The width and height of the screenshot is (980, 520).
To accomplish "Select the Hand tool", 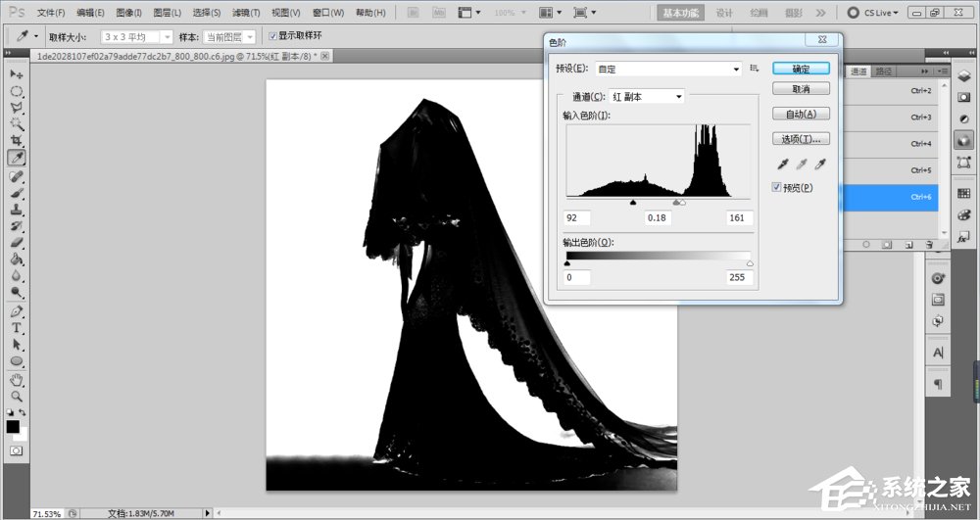I will coord(17,379).
